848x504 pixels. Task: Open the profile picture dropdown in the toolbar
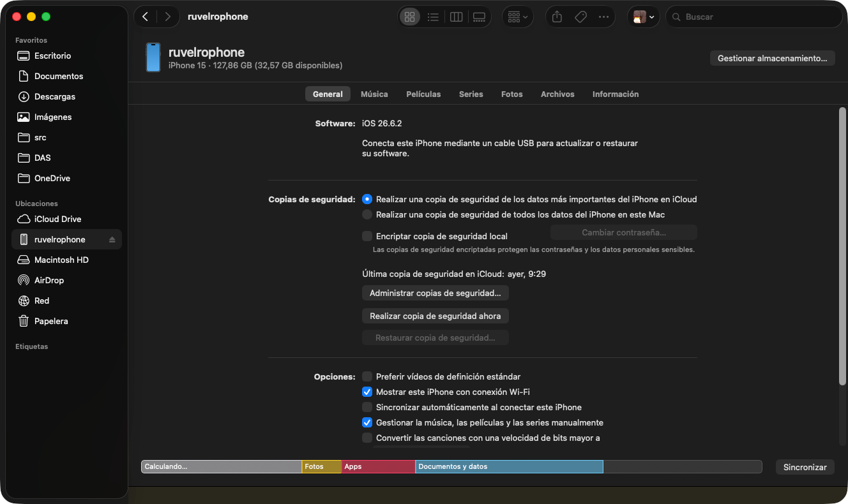pos(643,17)
